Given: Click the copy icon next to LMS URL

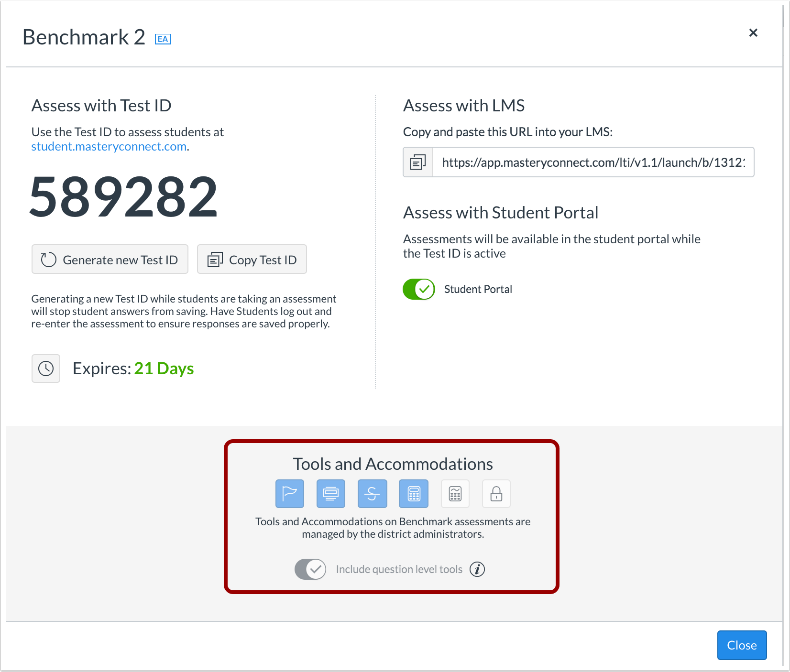Looking at the screenshot, I should click(418, 163).
